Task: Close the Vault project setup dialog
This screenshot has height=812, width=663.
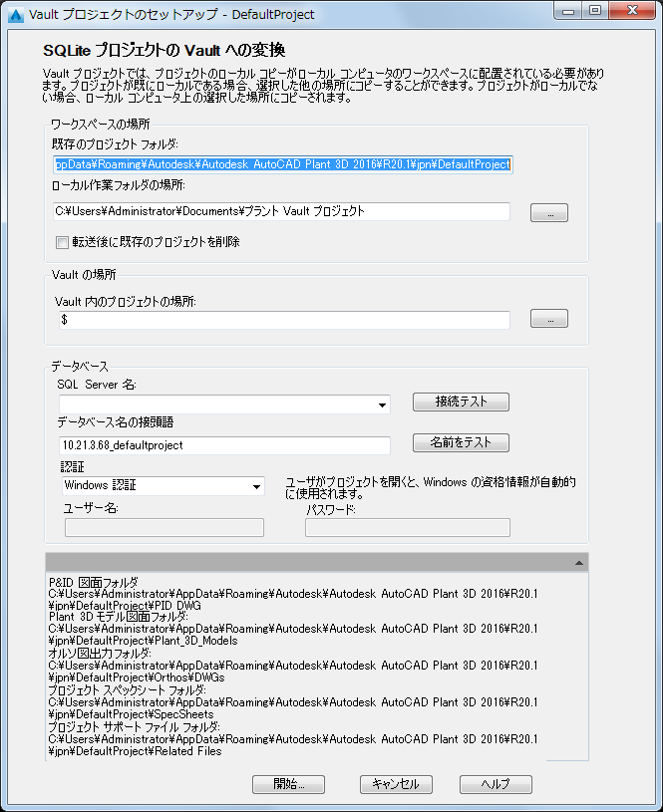Action: tap(632, 11)
